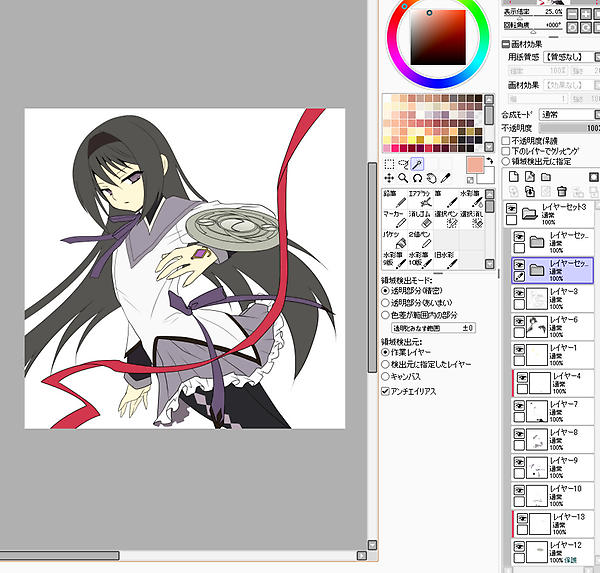Select 作業レイヤー as detection source
Viewport: 600px width, 573px height.
pos(385,352)
